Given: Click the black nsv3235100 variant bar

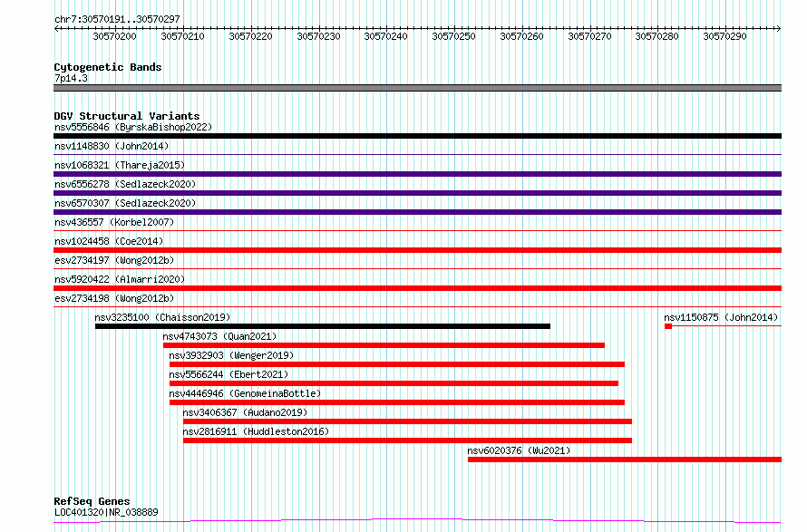Looking at the screenshot, I should pyautogui.click(x=323, y=326).
